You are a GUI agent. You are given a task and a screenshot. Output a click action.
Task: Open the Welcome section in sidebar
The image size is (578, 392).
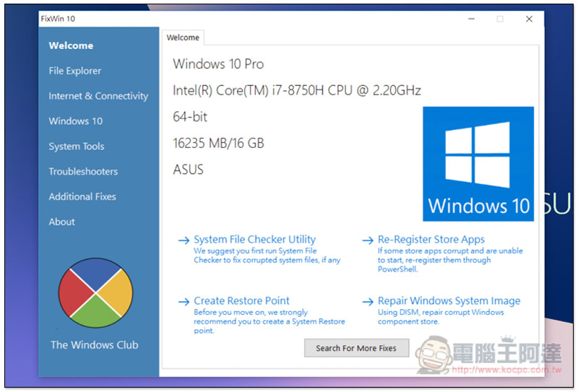[71, 45]
